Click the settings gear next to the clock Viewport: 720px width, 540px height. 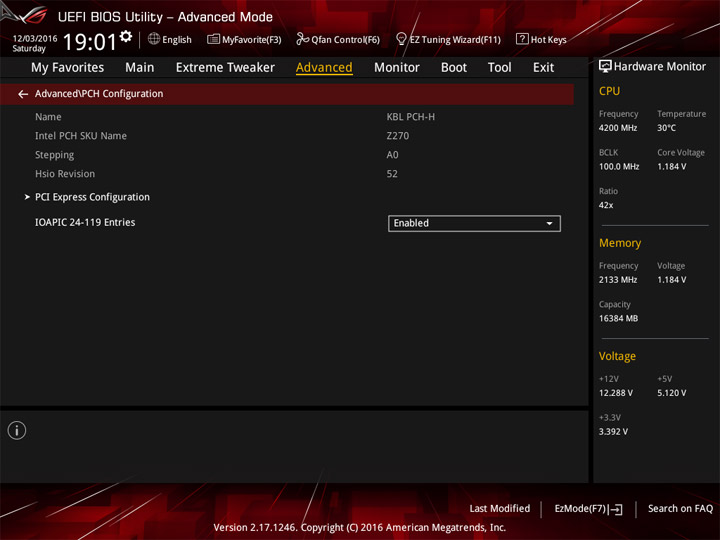point(126,36)
